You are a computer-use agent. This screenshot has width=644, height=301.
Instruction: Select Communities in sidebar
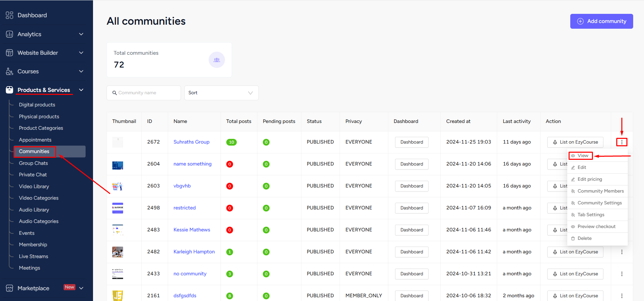pos(49,151)
